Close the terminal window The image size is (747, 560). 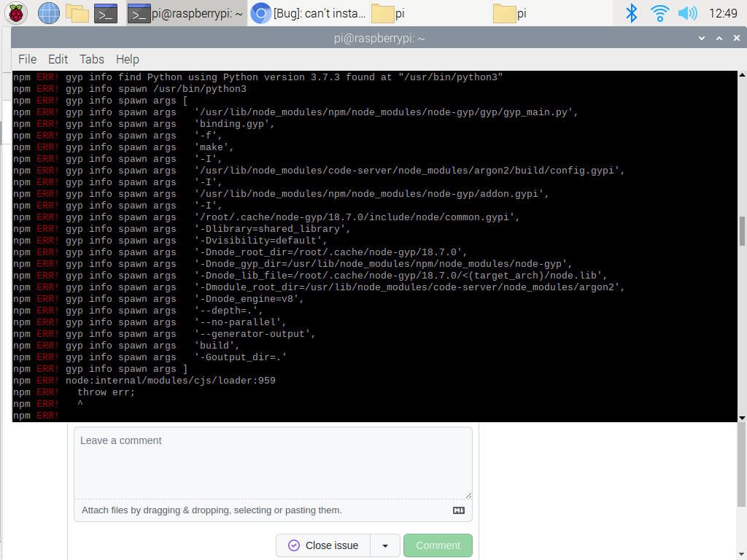point(737,38)
